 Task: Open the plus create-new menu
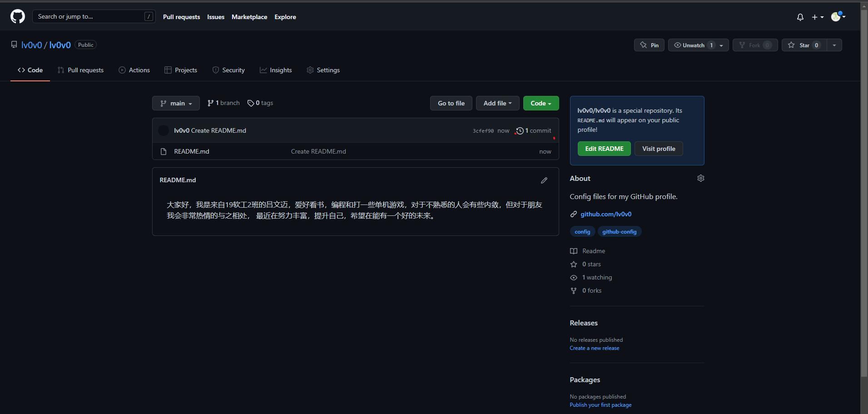click(818, 17)
